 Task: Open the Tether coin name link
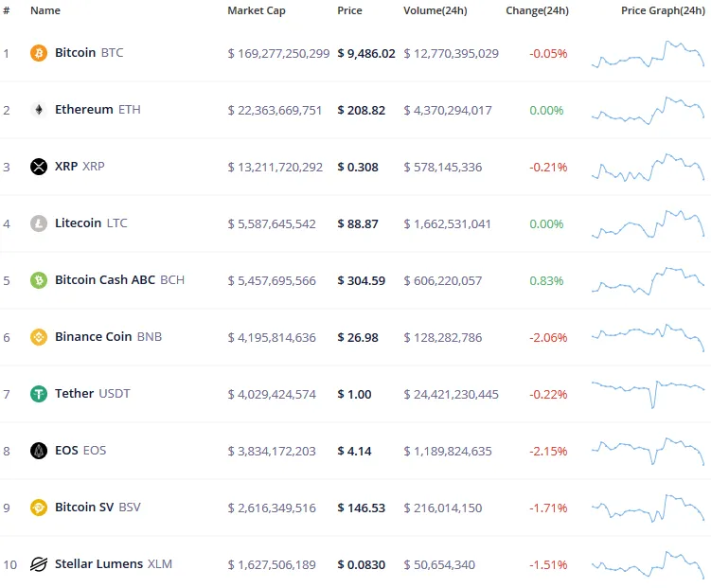coord(75,393)
